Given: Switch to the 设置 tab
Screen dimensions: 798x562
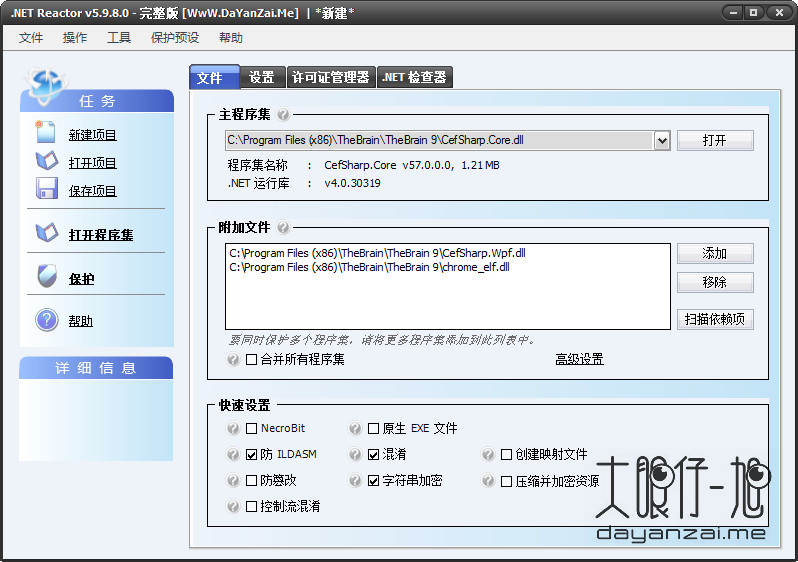Looking at the screenshot, I should 262,77.
